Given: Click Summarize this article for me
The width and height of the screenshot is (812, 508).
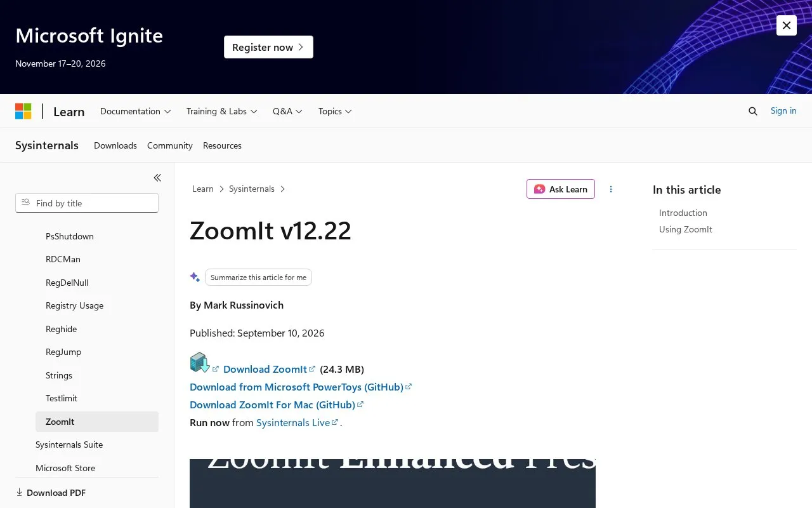Looking at the screenshot, I should (x=258, y=277).
